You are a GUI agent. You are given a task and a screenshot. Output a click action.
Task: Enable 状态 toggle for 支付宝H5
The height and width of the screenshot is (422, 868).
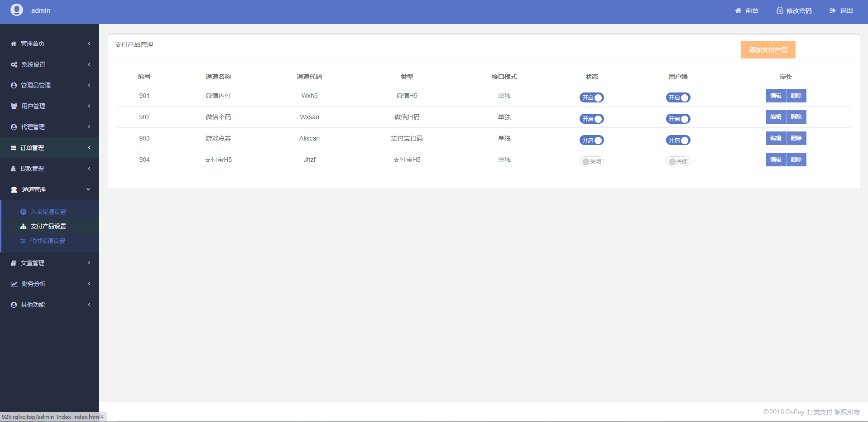(591, 161)
